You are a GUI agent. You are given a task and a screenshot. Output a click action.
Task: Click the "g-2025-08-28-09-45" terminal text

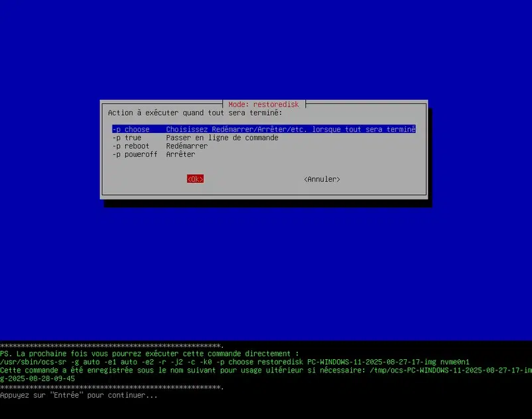[x=37, y=378]
